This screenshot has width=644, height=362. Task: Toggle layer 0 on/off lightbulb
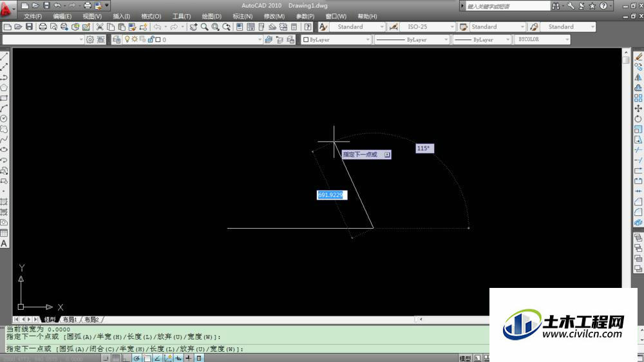(x=128, y=39)
